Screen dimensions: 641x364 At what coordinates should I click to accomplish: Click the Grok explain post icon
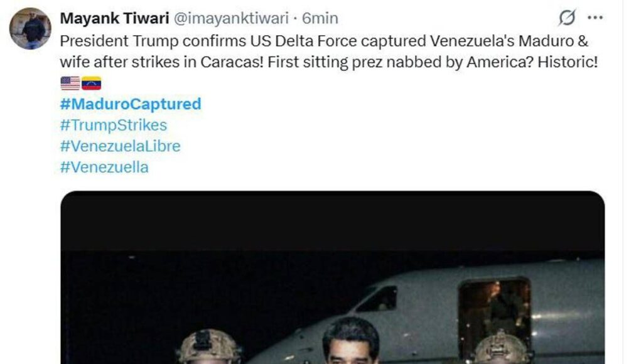pos(566,18)
